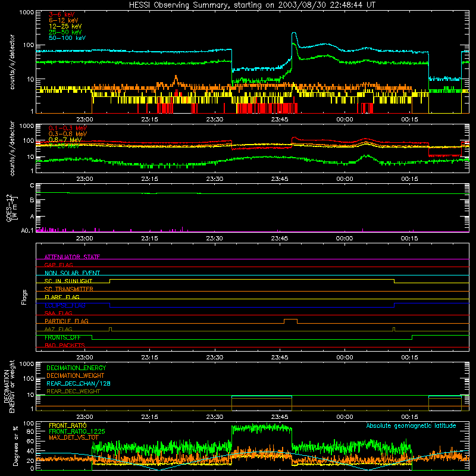Click the AAZ_FLAG label
This screenshot has height=476, width=476.
point(58,329)
